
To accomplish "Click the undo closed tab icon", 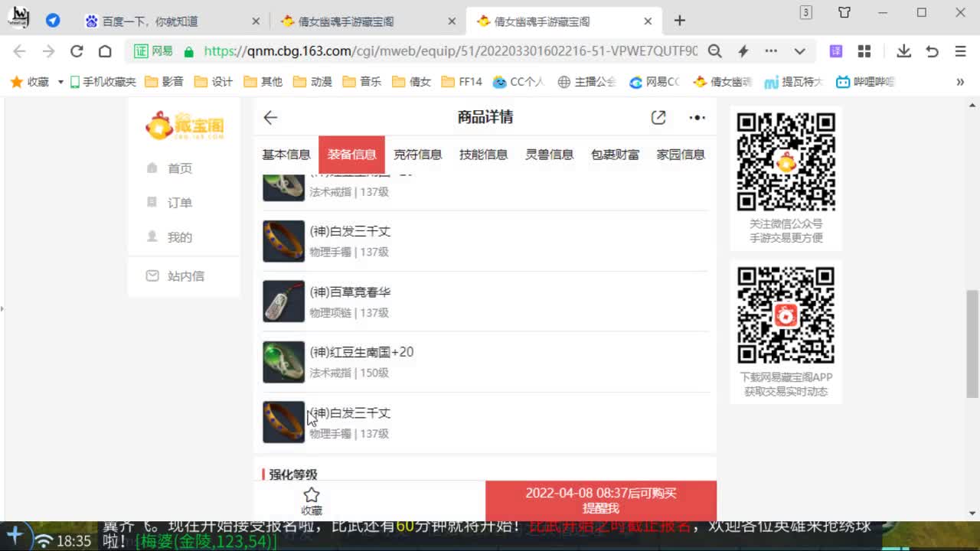I will click(x=932, y=51).
